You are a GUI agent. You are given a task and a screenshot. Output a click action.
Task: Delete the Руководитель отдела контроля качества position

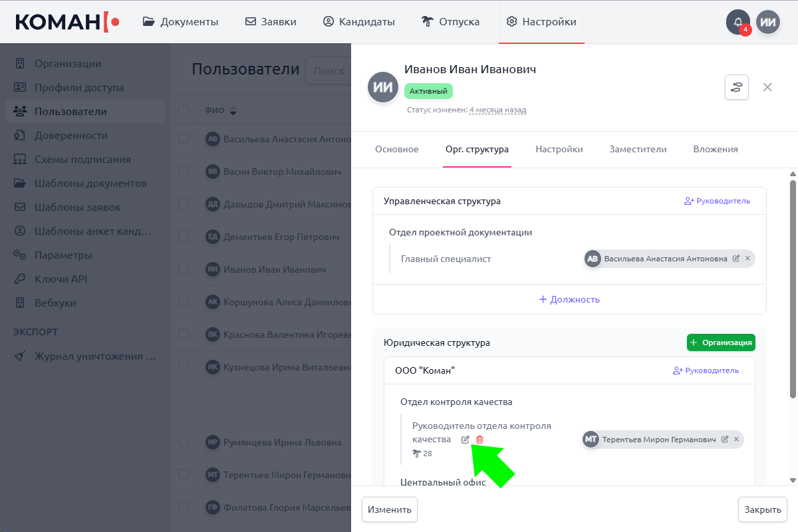(x=479, y=440)
